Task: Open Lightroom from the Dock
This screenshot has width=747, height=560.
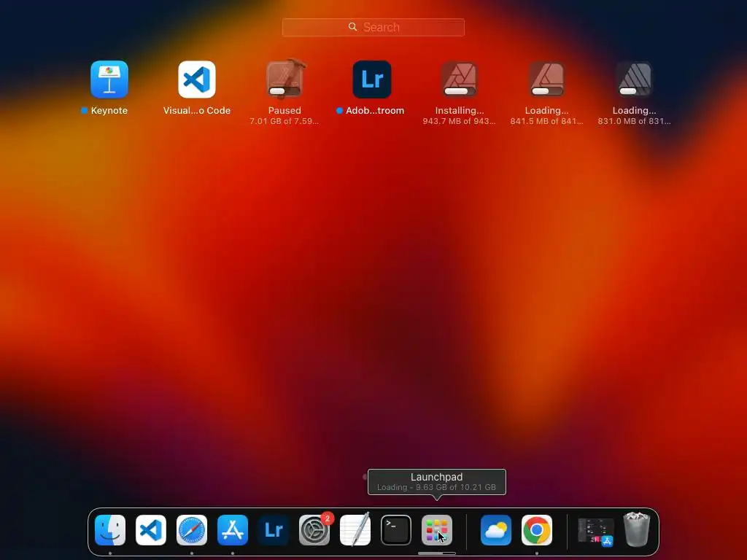Action: click(274, 530)
